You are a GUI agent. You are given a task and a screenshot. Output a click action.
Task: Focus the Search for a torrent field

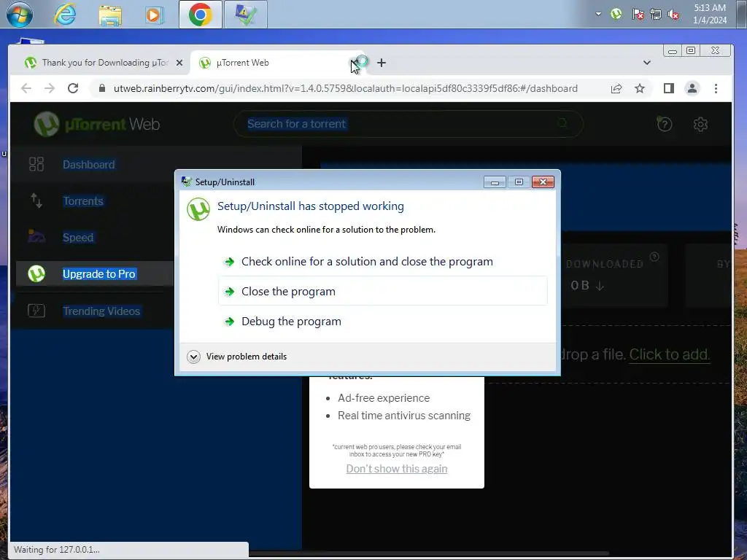408,124
